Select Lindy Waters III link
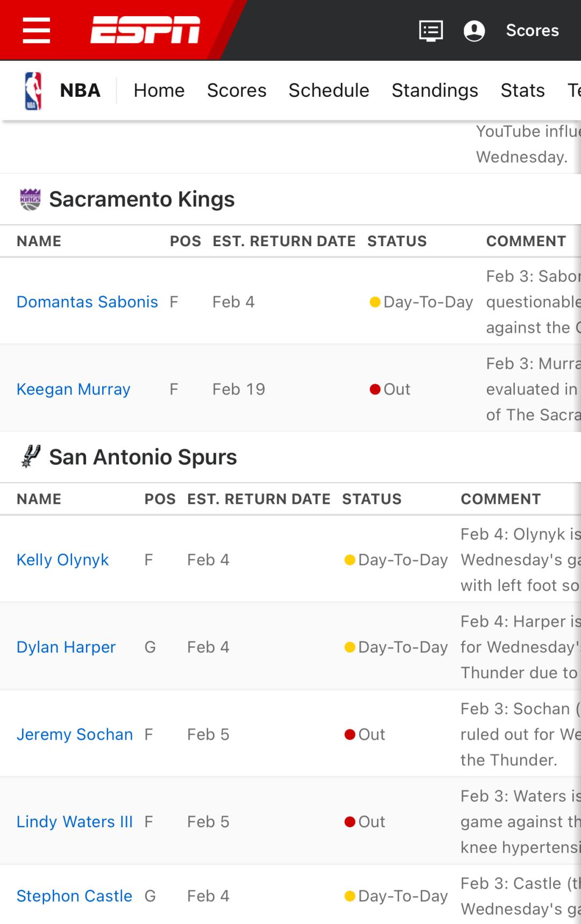Viewport: 581px width, 924px height. coord(75,822)
